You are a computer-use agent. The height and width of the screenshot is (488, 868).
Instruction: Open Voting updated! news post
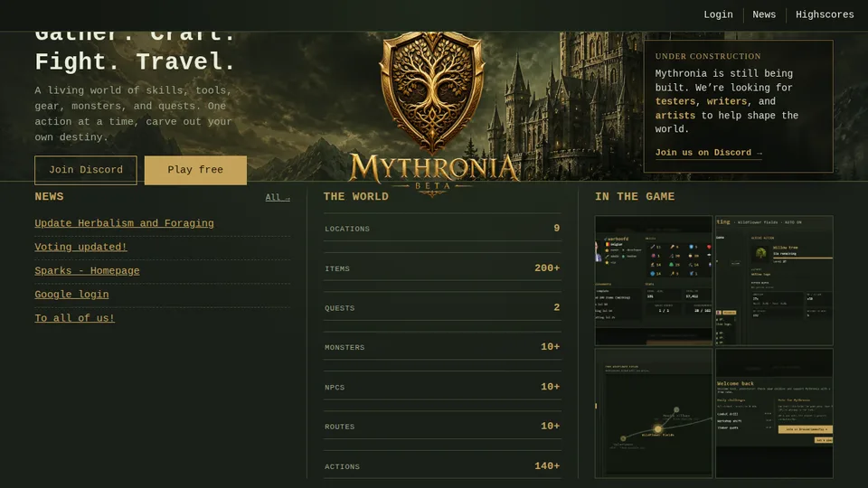click(x=80, y=247)
